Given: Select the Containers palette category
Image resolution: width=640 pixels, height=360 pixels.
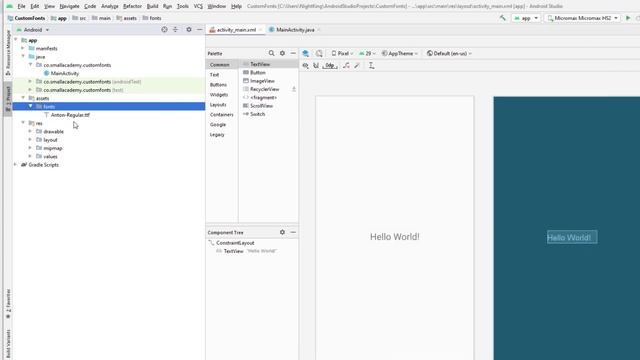Looking at the screenshot, I should pos(222,115).
